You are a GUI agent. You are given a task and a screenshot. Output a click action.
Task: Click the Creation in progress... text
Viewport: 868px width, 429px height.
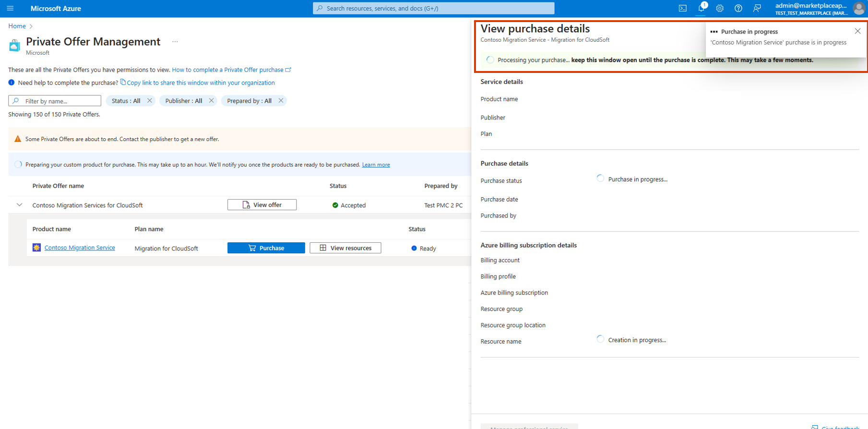coord(637,340)
